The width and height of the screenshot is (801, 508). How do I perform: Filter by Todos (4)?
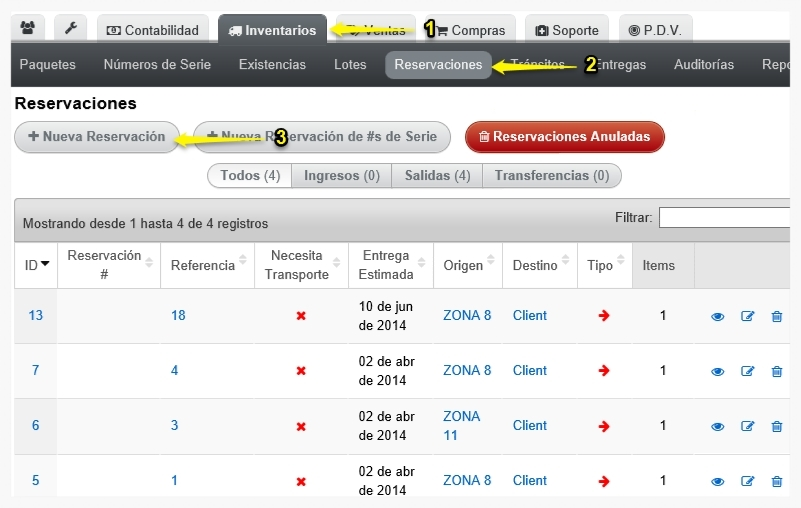250,175
